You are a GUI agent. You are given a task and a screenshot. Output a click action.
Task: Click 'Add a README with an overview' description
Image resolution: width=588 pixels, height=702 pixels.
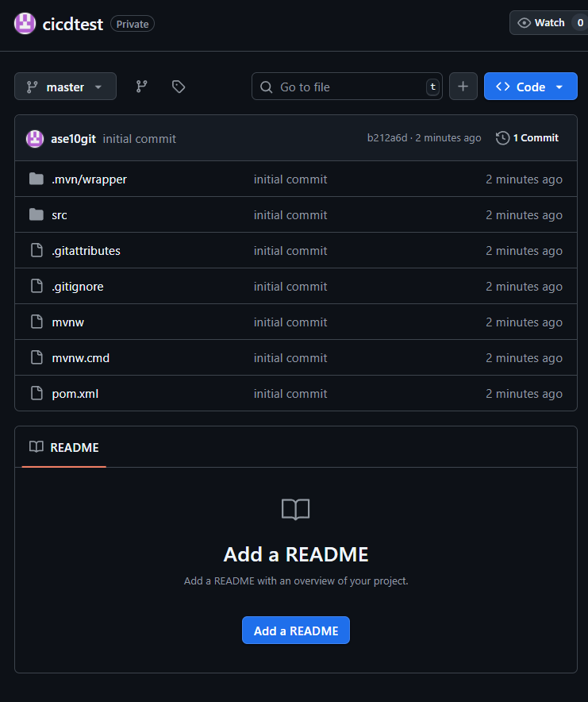296,580
